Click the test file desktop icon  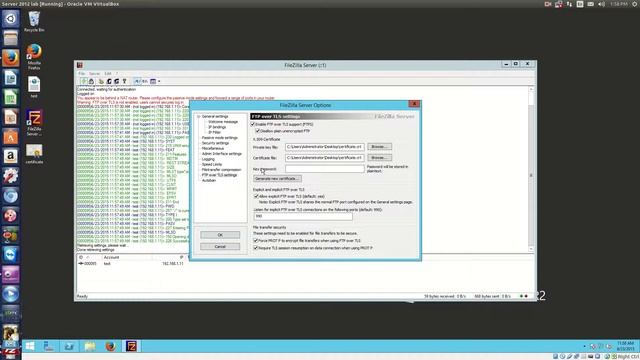34,87
